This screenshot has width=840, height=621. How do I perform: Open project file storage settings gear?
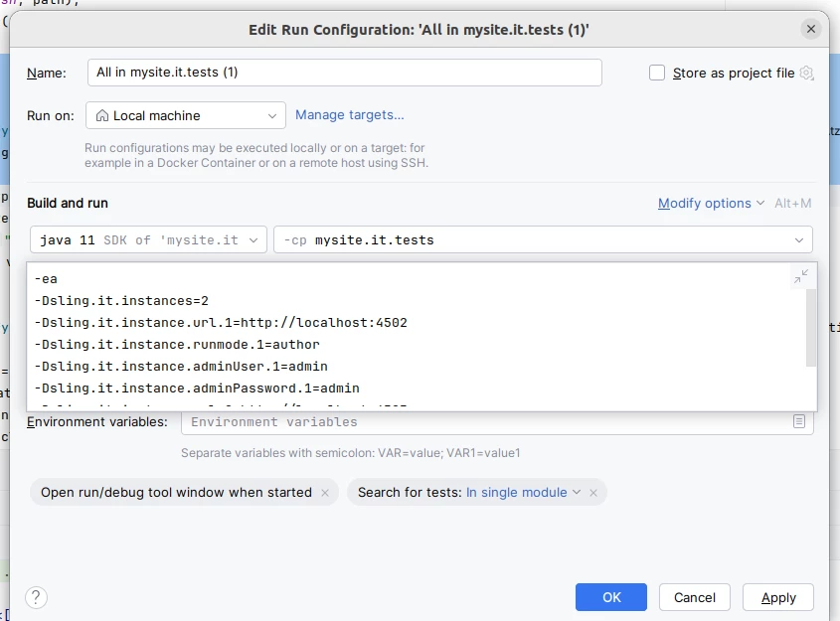806,73
